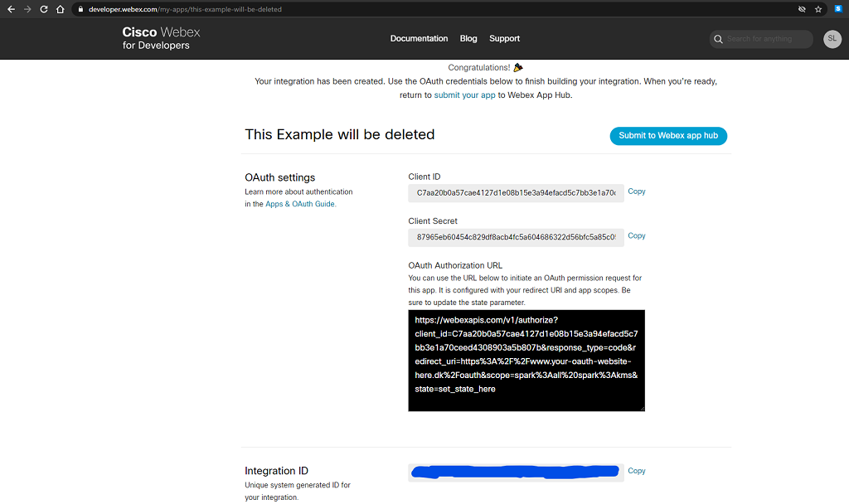Click Submit to Webex app hub button

point(668,136)
